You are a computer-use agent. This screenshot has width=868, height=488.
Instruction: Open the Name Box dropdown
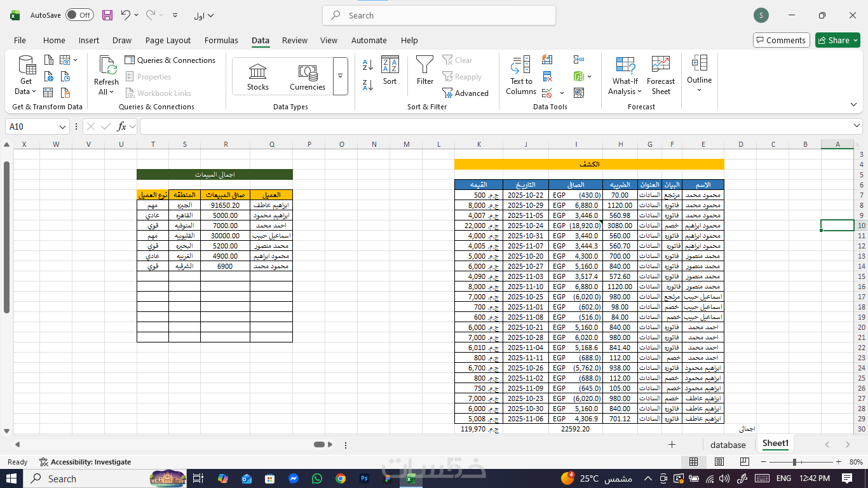click(x=62, y=126)
